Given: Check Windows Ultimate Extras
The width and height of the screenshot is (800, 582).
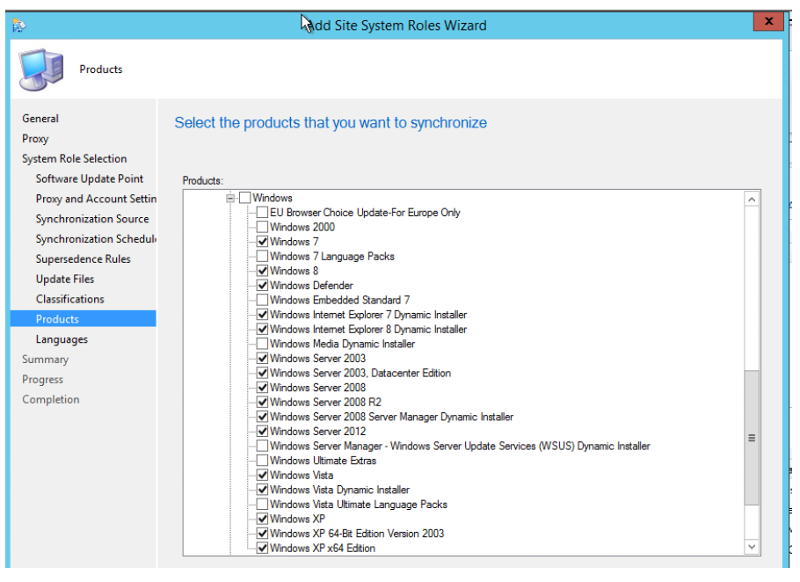Looking at the screenshot, I should (x=262, y=460).
